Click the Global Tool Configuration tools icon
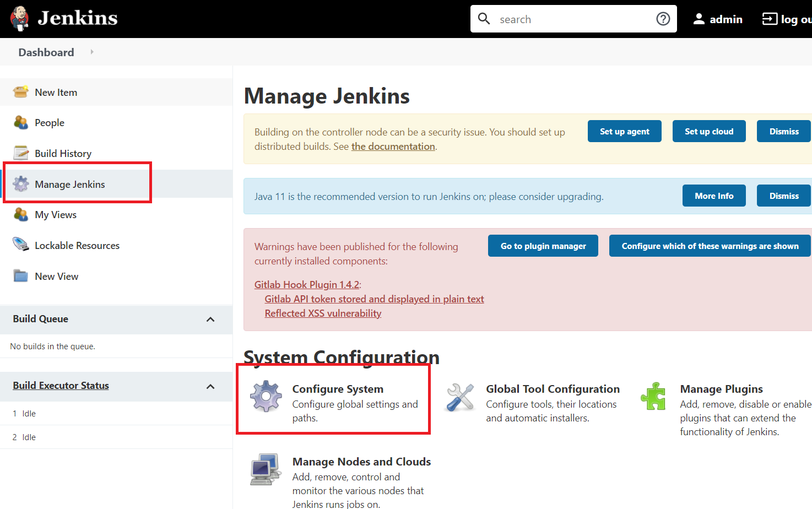 [460, 397]
